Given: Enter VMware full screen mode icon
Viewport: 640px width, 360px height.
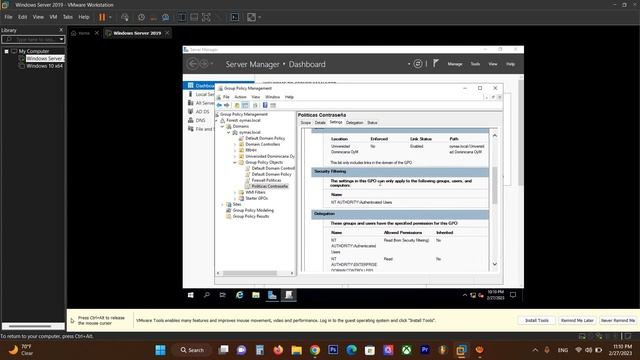Looking at the screenshot, I should pos(206,17).
